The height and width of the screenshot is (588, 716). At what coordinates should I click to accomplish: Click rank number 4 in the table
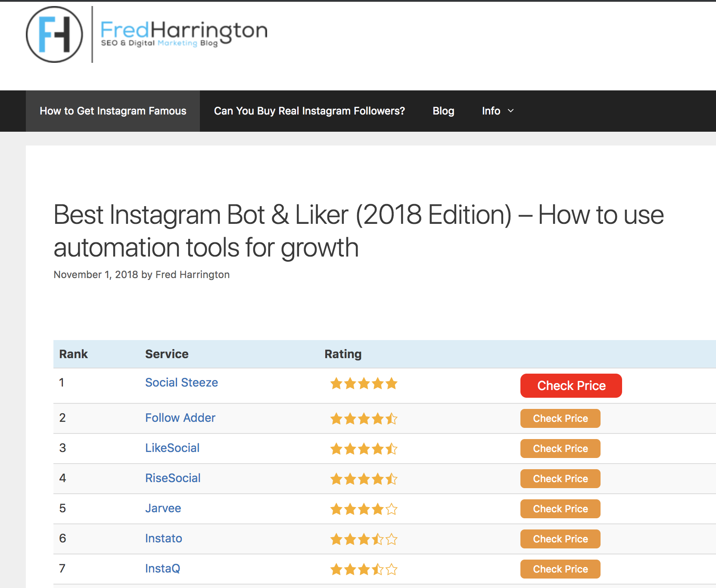[62, 478]
